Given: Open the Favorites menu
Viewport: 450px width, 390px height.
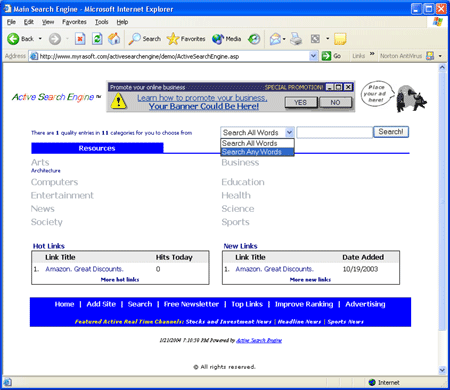Looking at the screenshot, I should tap(74, 22).
